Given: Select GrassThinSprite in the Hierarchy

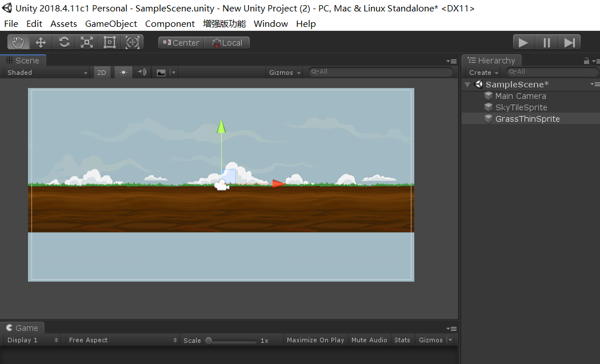Looking at the screenshot, I should click(527, 118).
